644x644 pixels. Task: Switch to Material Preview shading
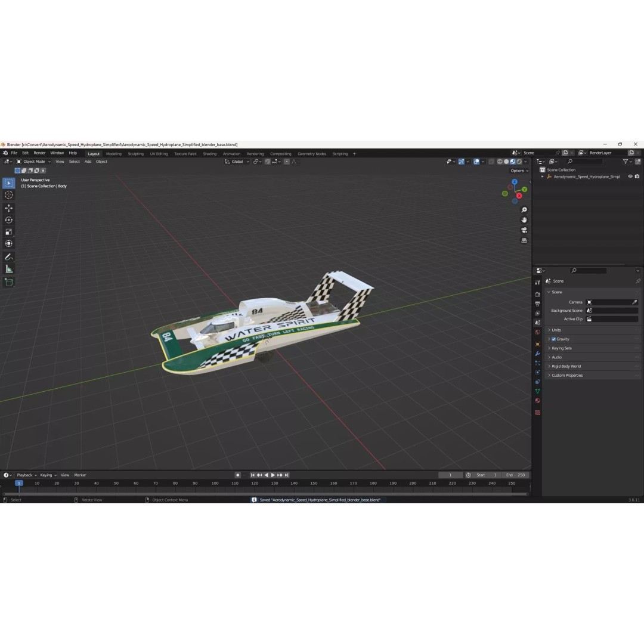click(513, 162)
